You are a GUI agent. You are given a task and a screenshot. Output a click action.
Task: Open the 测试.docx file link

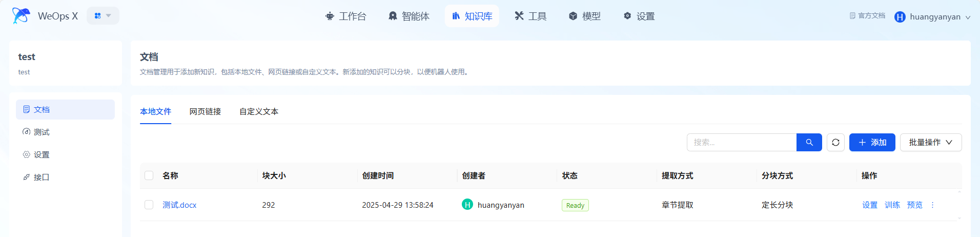(179, 205)
